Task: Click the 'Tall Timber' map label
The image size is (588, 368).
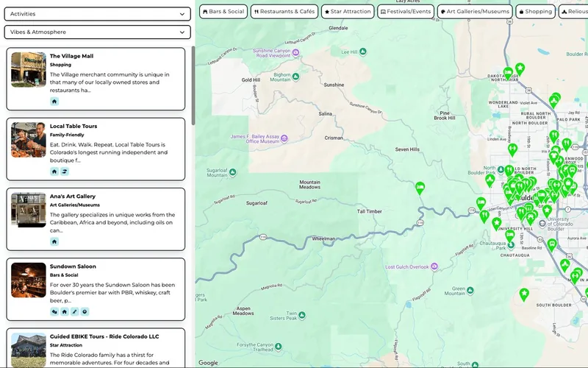Action: pyautogui.click(x=370, y=211)
